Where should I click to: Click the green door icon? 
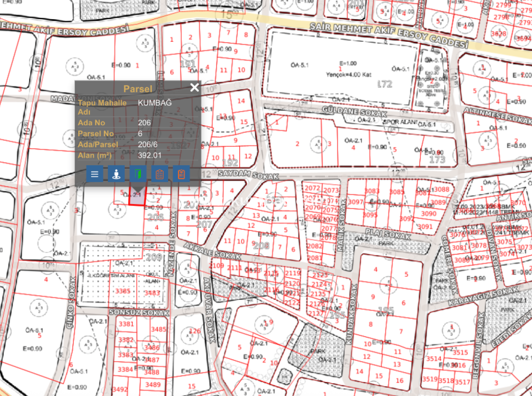(x=138, y=174)
